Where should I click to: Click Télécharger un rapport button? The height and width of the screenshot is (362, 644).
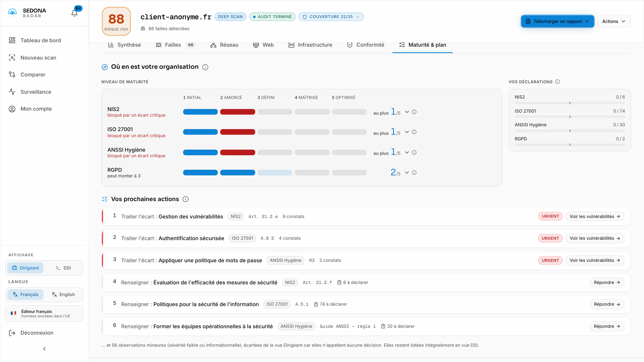[x=557, y=22]
